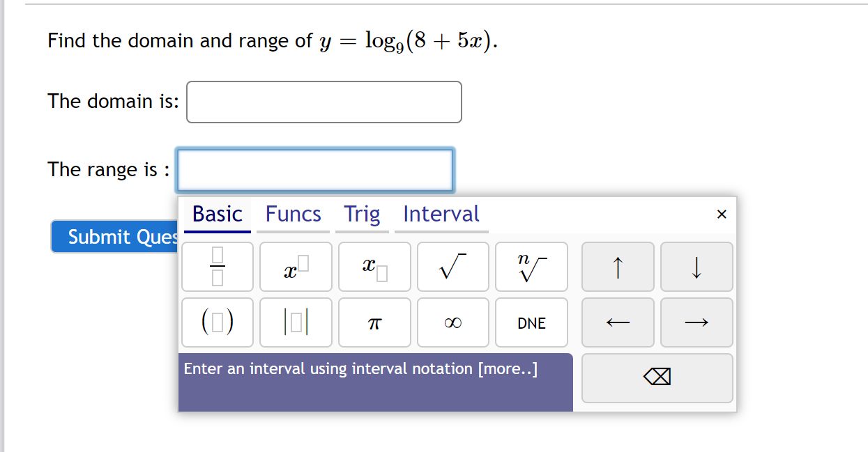Viewport: 868px width, 452px height.
Task: Insert an exponent with the x power icon
Action: 296,266
